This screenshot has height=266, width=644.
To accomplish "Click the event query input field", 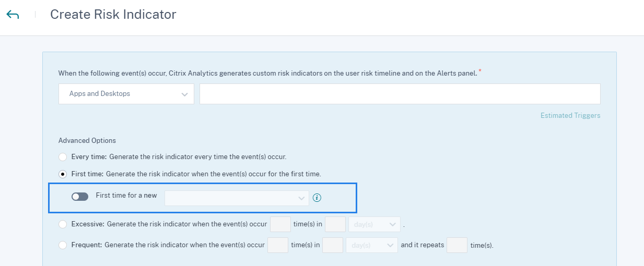I will [x=400, y=94].
